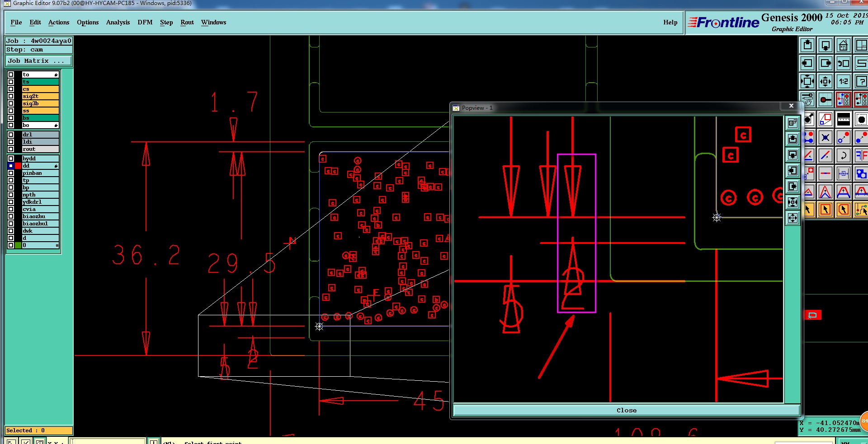Click the delete feature X icon
The width and height of the screenshot is (868, 444).
tap(826, 137)
